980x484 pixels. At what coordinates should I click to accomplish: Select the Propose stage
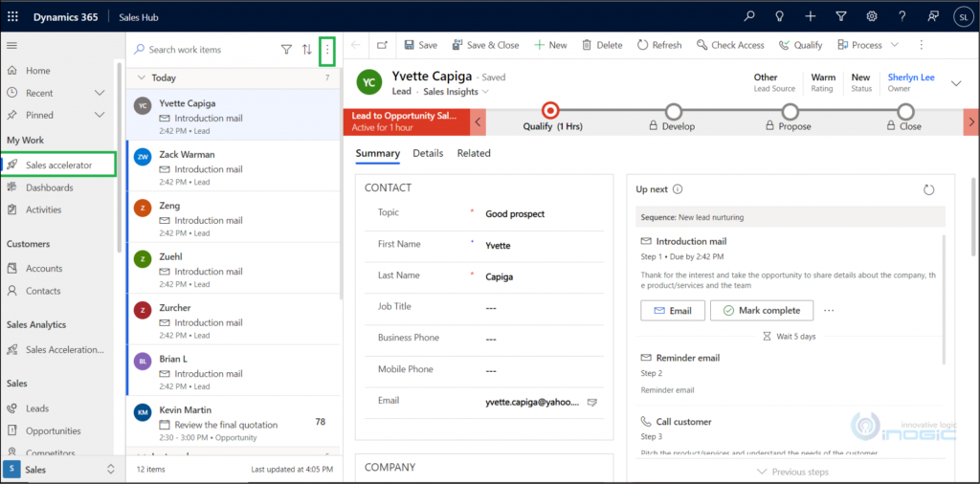point(790,112)
